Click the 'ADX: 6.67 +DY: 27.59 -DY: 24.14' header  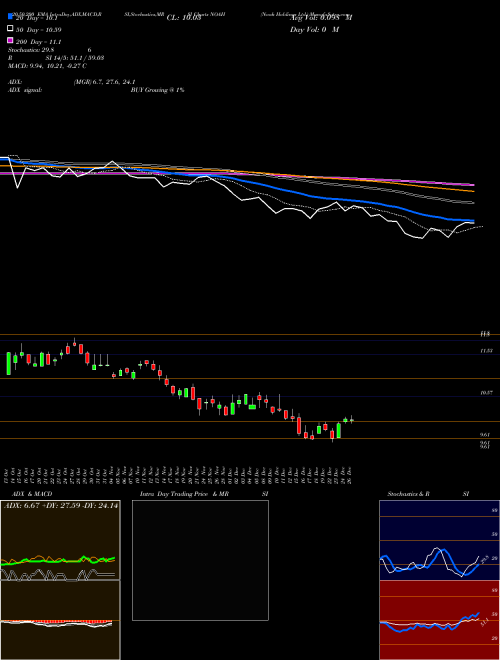61,506
